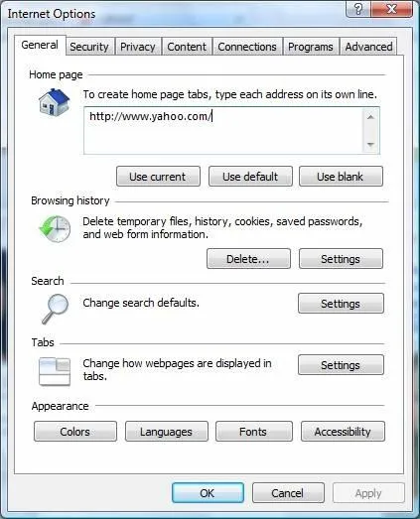
Task: Open the Accessibility options
Action: pyautogui.click(x=343, y=432)
